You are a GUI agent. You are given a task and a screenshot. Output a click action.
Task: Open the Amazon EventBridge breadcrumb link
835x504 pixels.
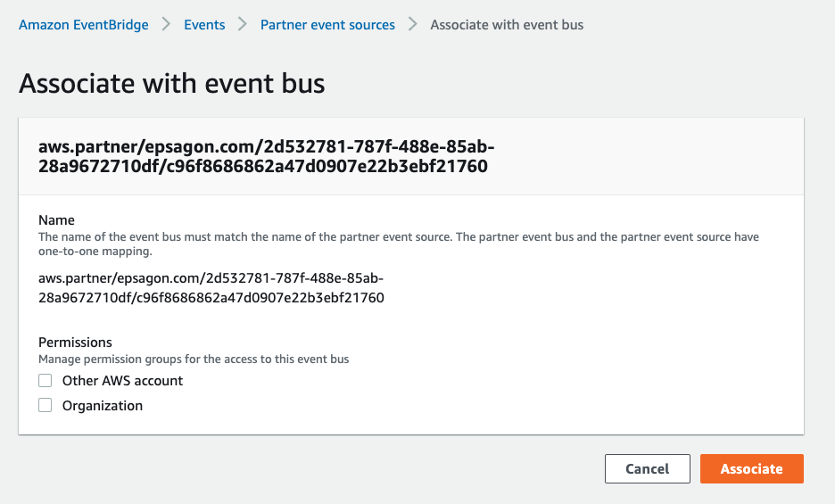(x=84, y=25)
